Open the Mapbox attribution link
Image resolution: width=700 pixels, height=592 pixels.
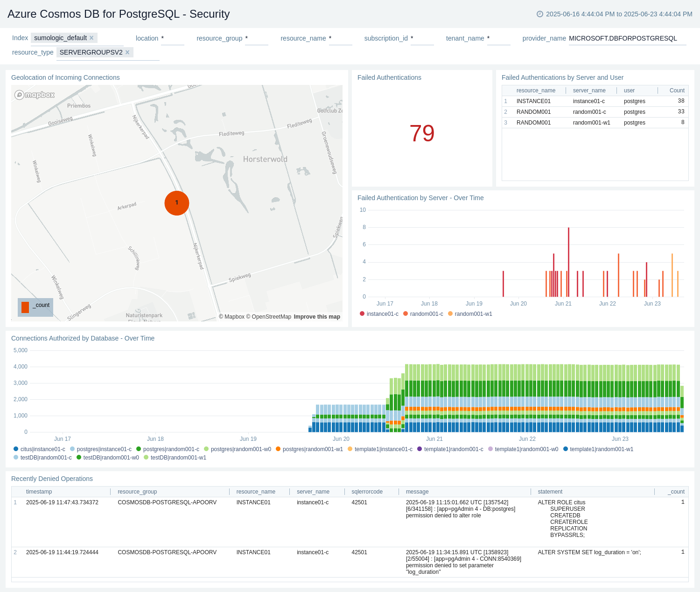(x=232, y=317)
